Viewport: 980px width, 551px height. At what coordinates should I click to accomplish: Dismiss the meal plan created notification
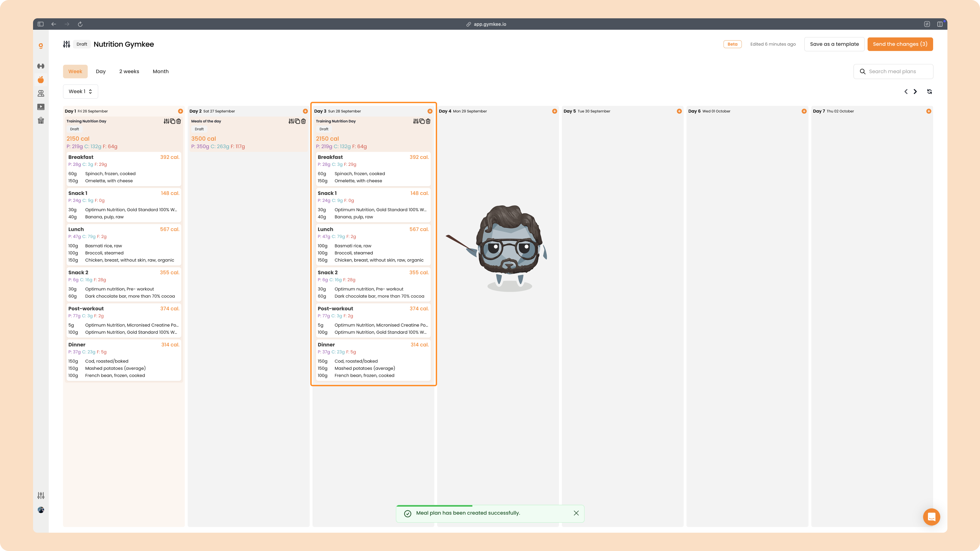(576, 513)
